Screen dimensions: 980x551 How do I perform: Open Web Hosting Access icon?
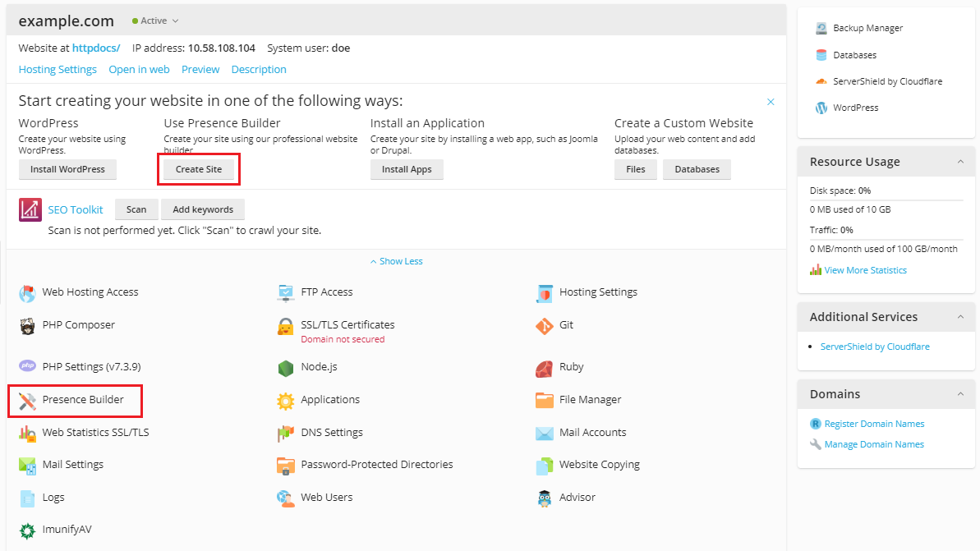coord(27,293)
